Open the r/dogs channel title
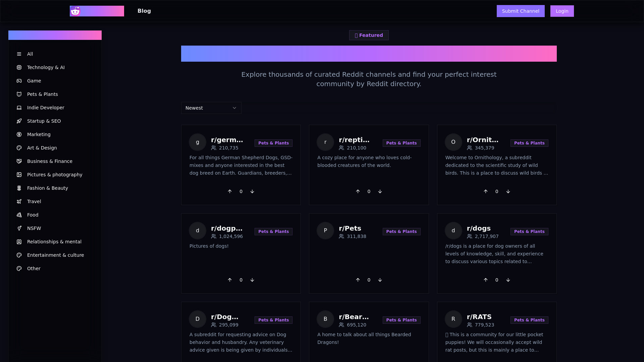Viewport: 644px width, 362px height. (x=479, y=228)
